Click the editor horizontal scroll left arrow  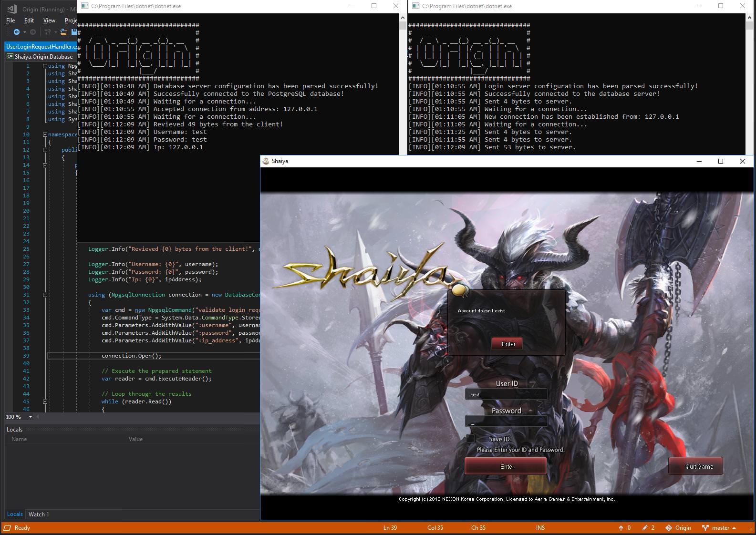(x=38, y=417)
